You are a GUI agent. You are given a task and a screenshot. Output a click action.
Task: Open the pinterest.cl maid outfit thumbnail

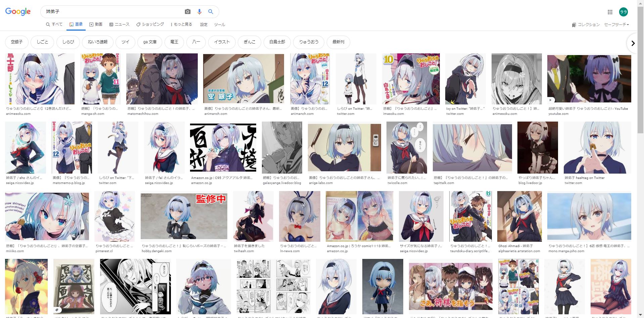point(114,216)
